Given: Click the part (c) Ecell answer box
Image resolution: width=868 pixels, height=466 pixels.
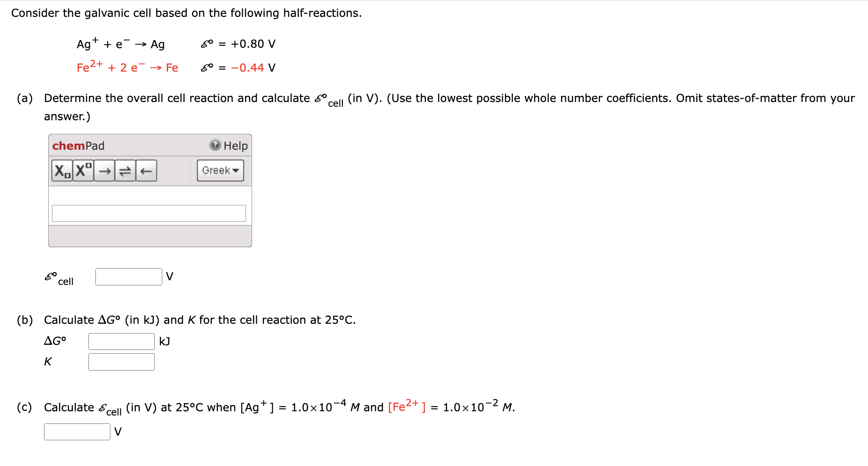Looking at the screenshot, I should coord(76,431).
